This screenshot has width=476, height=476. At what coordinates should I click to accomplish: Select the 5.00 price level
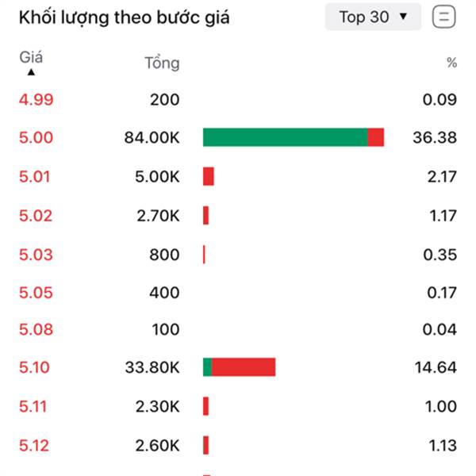(x=36, y=137)
